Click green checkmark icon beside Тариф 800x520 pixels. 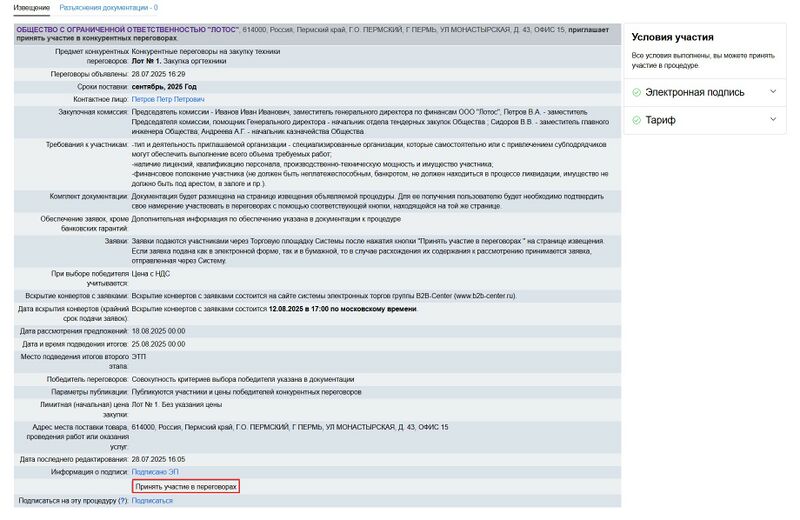pos(636,120)
